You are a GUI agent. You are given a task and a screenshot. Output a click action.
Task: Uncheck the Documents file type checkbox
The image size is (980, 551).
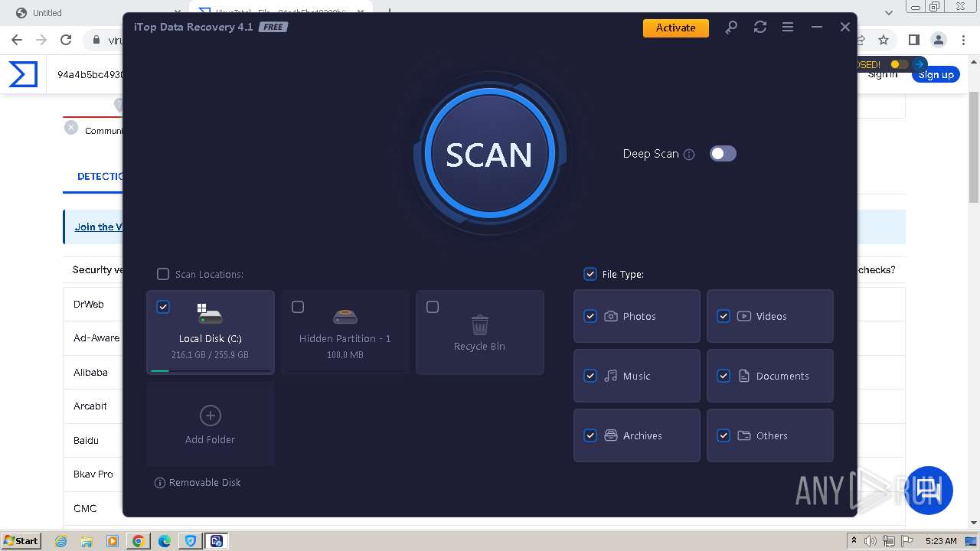pos(724,376)
